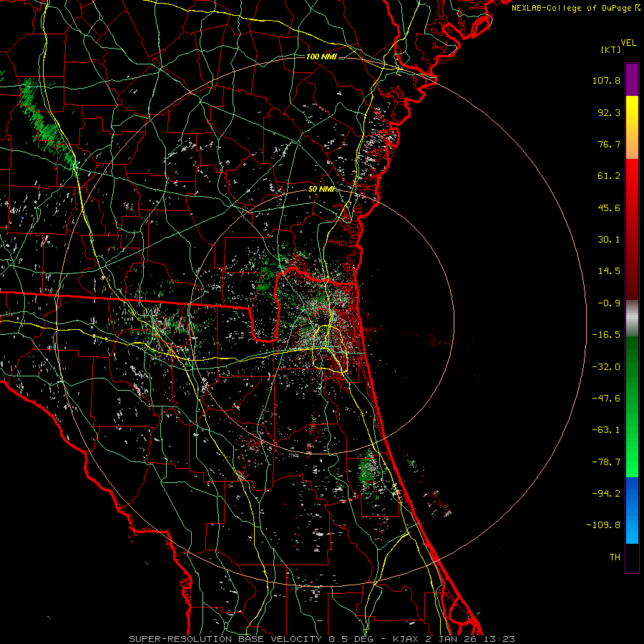The height and width of the screenshot is (644, 644).
Task: Click the [KT] units label
Action: (610, 49)
